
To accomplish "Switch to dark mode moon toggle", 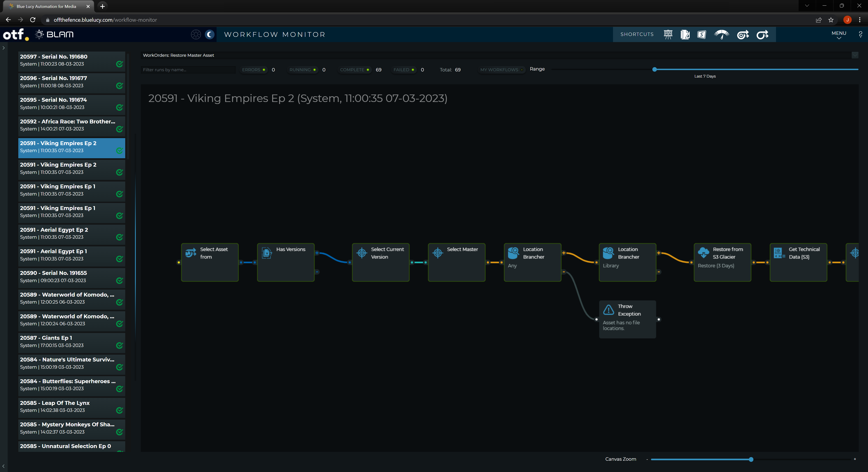I will [210, 34].
